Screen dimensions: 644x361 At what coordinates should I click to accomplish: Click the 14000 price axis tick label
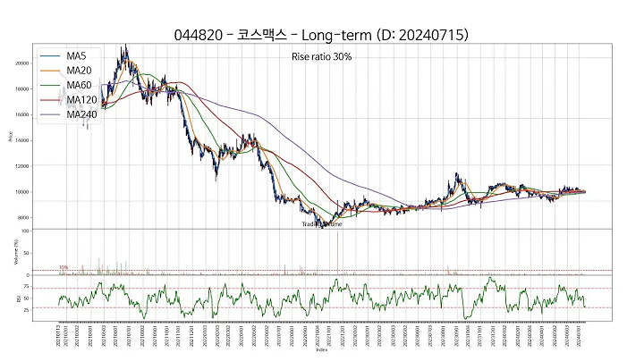pyautogui.click(x=22, y=140)
